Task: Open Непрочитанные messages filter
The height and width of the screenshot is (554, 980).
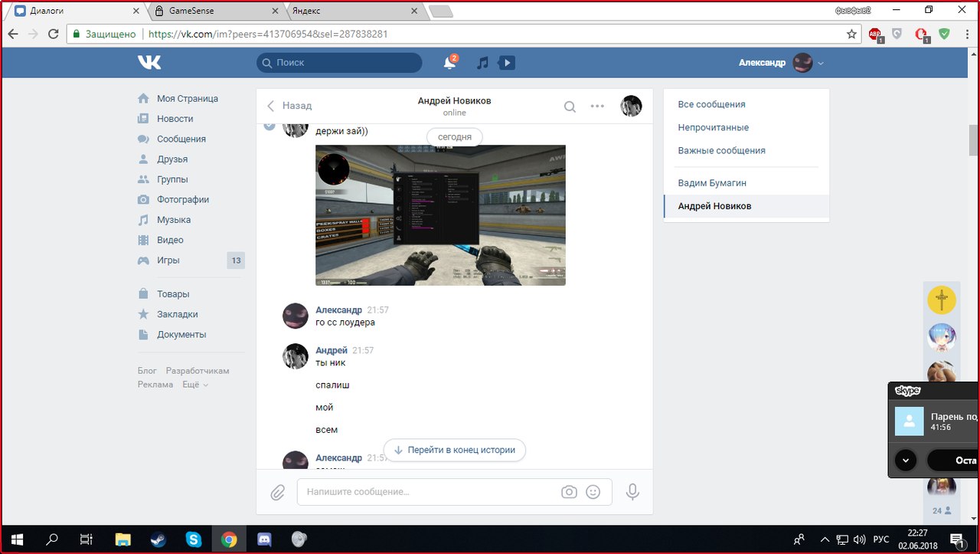Action: (x=713, y=127)
